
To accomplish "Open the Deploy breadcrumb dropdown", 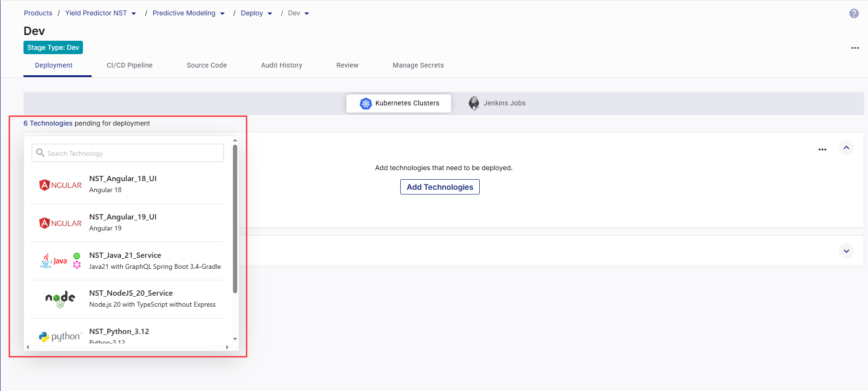I will (270, 13).
